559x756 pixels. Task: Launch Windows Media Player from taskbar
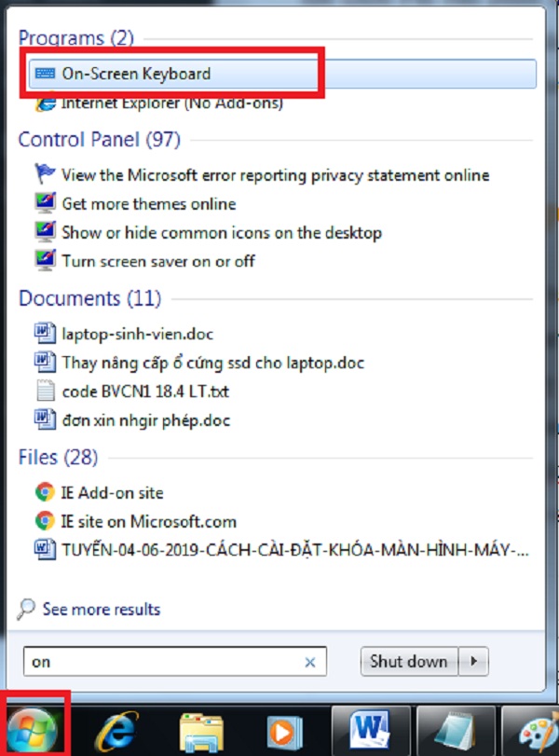pyautogui.click(x=280, y=731)
